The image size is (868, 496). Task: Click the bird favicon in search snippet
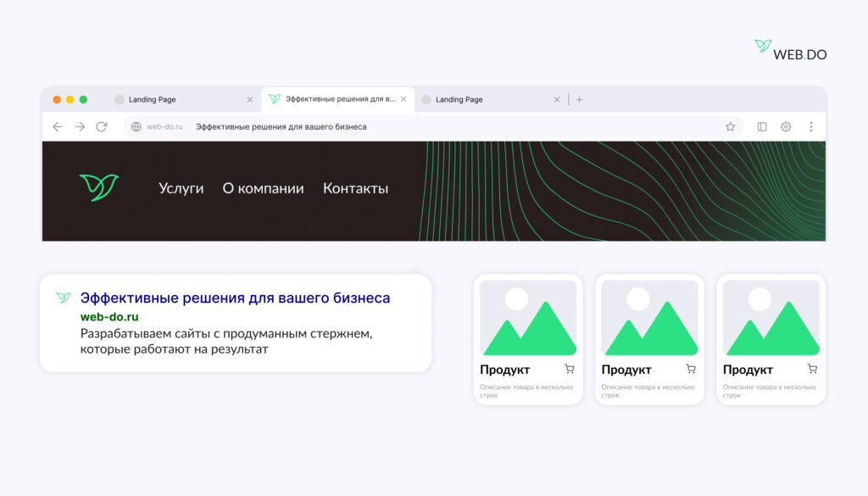[64, 298]
